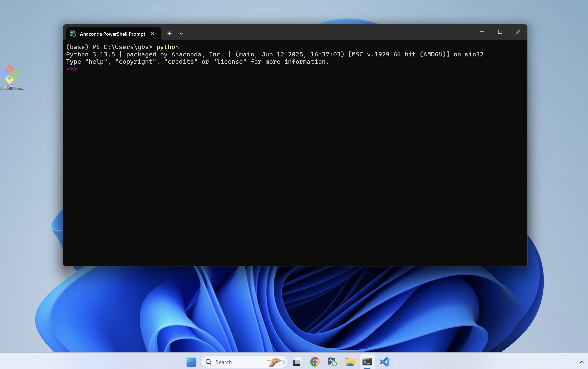Select the Git installer desktop icon
The image size is (588, 369).
(10, 74)
